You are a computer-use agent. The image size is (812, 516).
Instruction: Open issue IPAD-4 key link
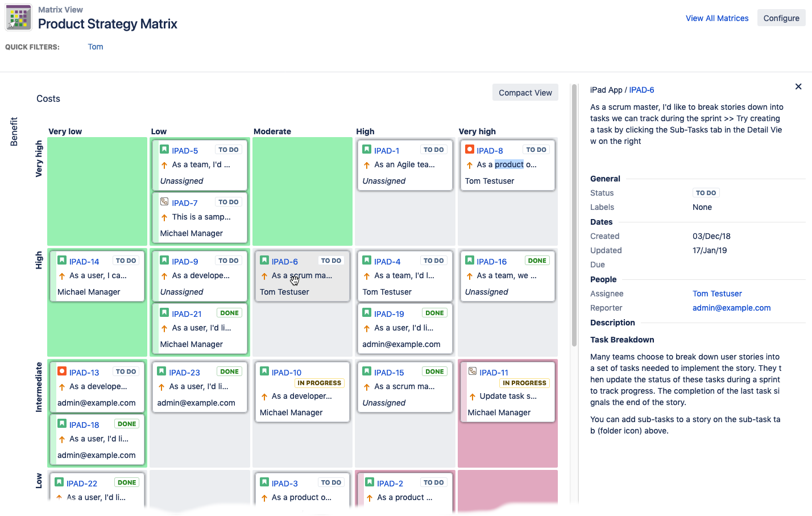pyautogui.click(x=387, y=262)
